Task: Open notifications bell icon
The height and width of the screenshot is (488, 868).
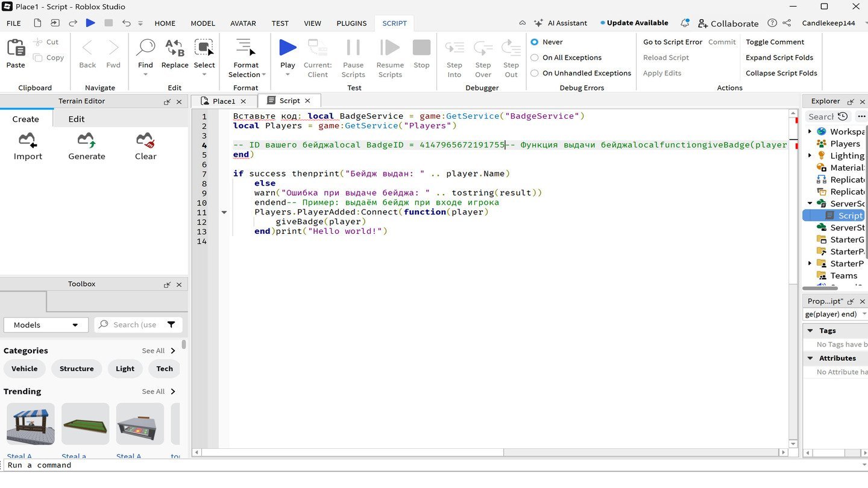Action: pyautogui.click(x=685, y=23)
